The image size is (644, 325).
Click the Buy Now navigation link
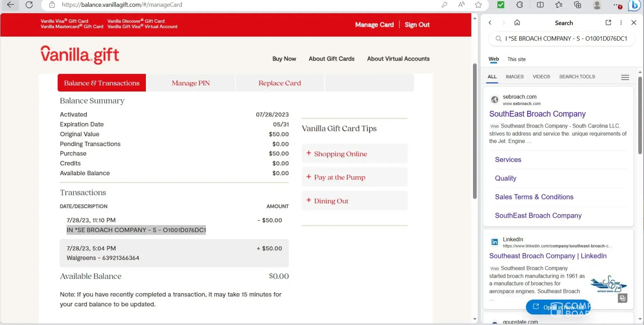[x=284, y=59]
